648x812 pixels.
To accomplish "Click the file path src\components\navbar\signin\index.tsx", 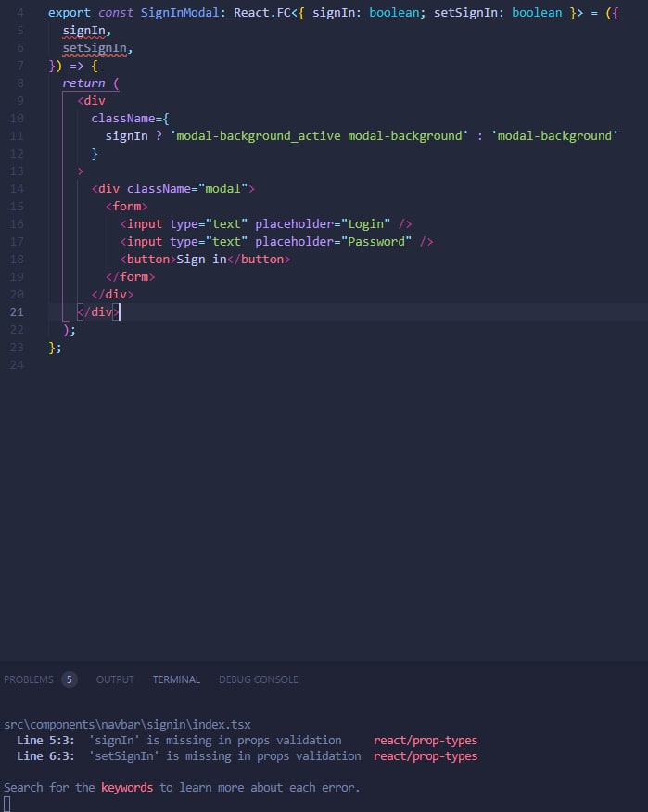I will [127, 725].
